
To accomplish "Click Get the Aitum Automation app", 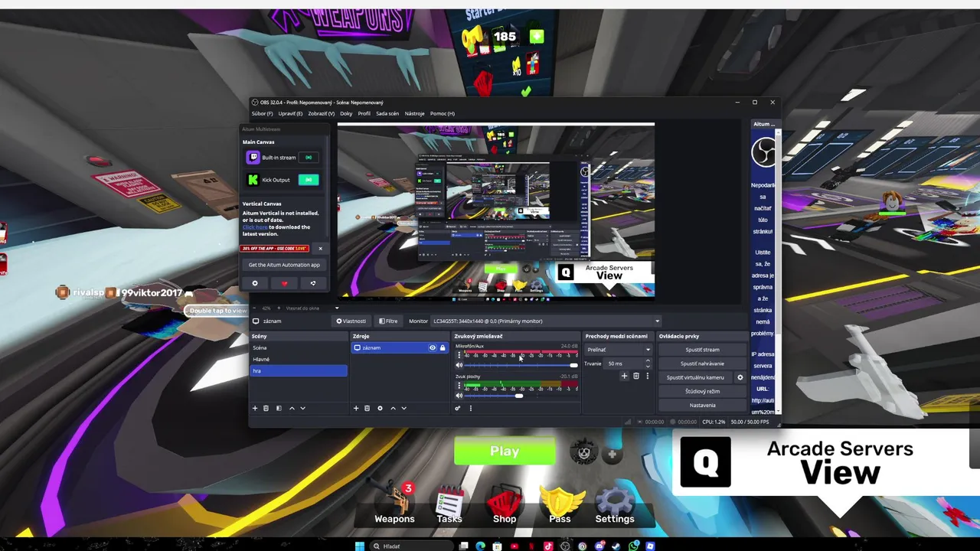I will tap(284, 265).
